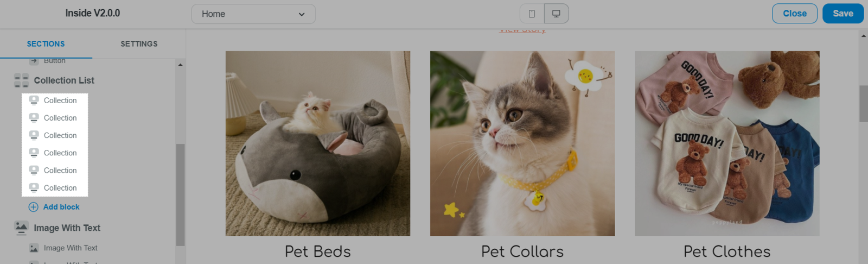Click the Close button
The height and width of the screenshot is (264, 868).
click(795, 14)
